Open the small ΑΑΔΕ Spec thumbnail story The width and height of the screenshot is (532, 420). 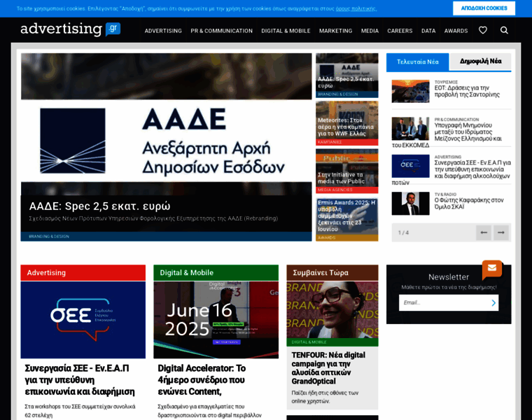click(x=347, y=76)
